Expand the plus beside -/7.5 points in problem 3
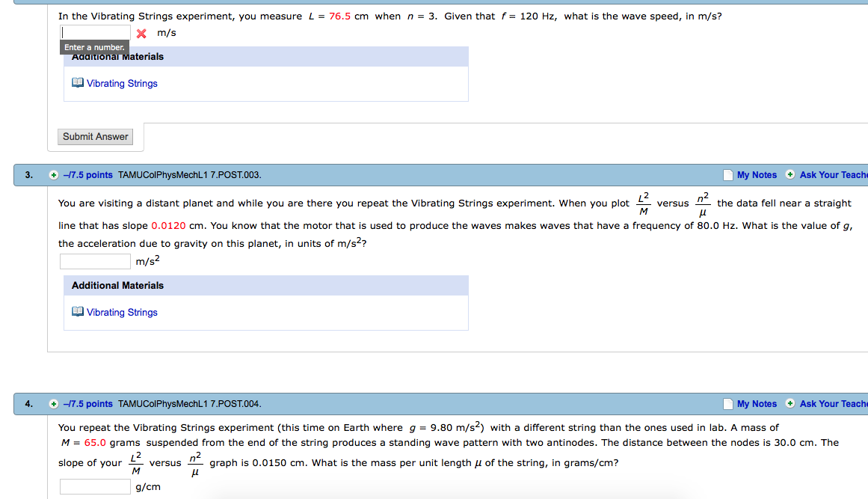 53,174
